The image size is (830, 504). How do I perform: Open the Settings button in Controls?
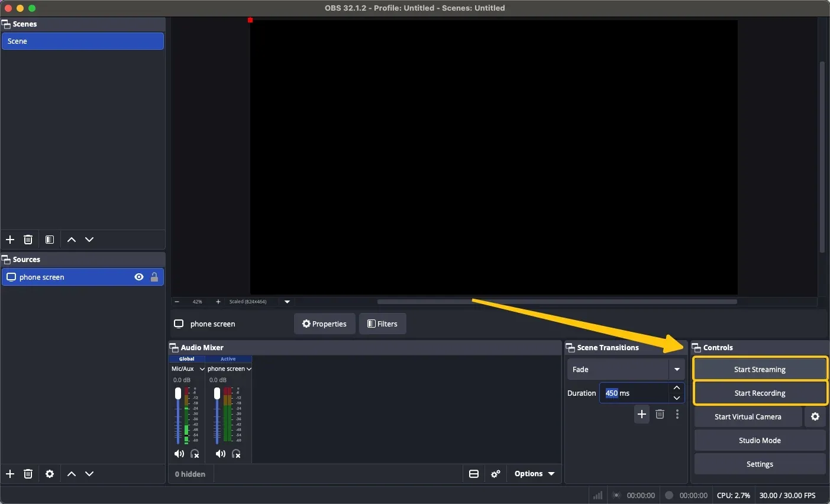click(x=760, y=464)
